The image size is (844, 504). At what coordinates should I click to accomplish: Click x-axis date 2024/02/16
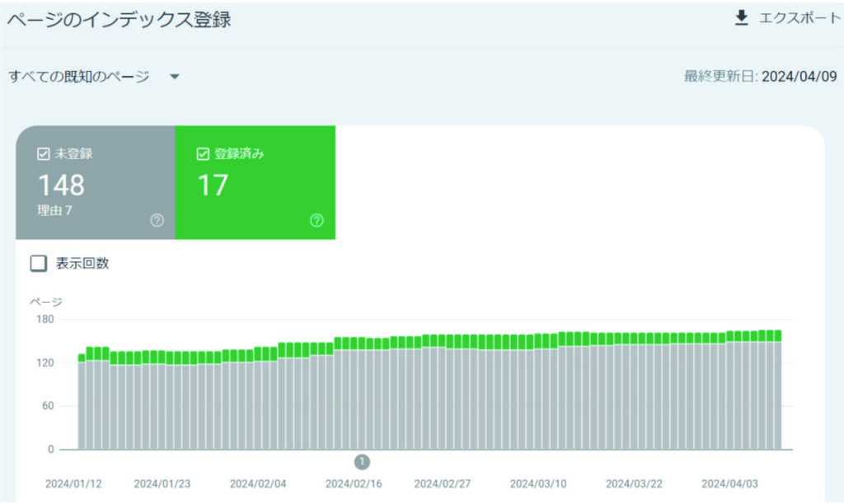[x=354, y=483]
